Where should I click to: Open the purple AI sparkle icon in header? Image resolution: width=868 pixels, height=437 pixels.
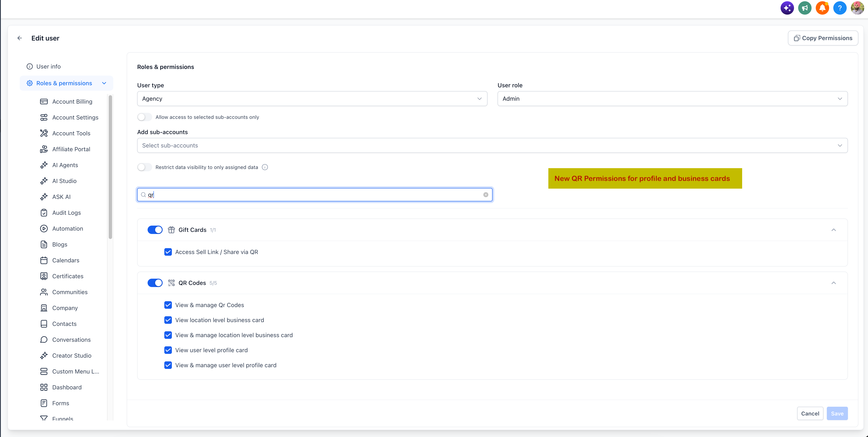click(x=787, y=8)
